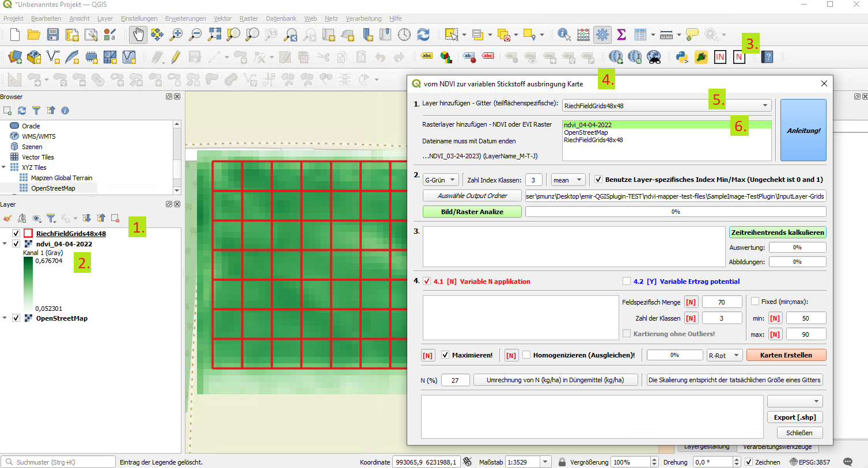Click the red RiechFieldGrids48x48 layer symbol

coord(28,234)
